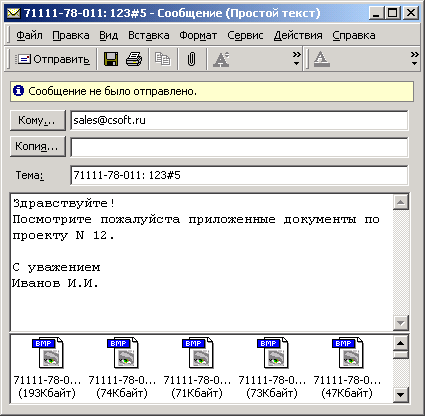Image resolution: width=425 pixels, height=416 pixels.
Task: Open the Файл menu
Action: tap(29, 35)
